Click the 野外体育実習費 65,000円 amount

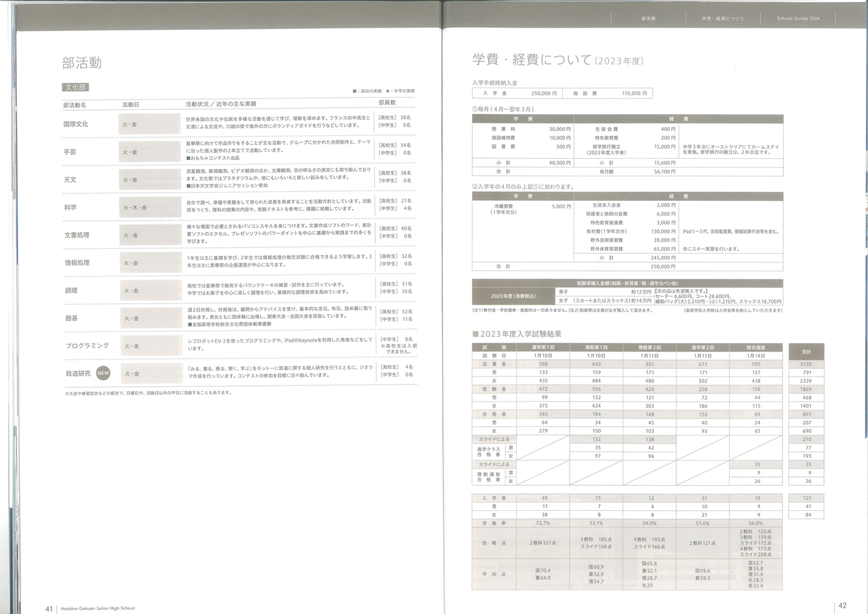(665, 249)
